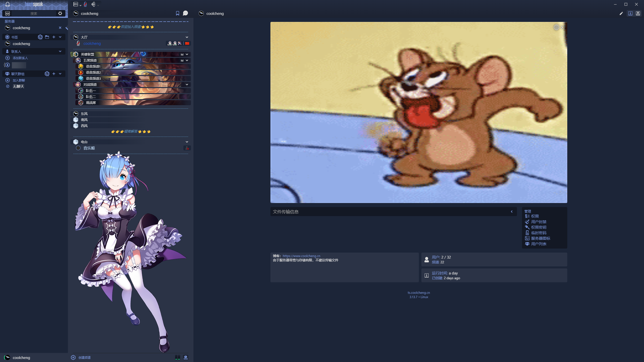This screenshot has width=644, height=362.
Task: Toggle the muted microphone in top toolbar
Action: [86, 4]
